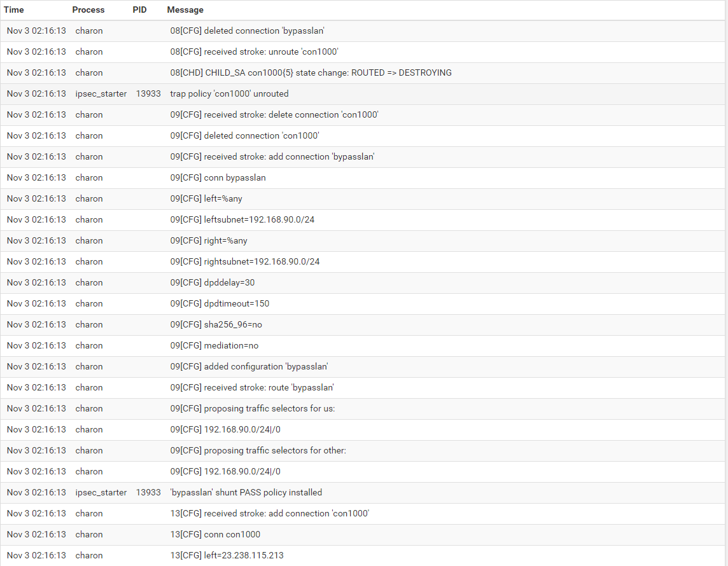Click the Message column header
728x566 pixels.
[185, 10]
